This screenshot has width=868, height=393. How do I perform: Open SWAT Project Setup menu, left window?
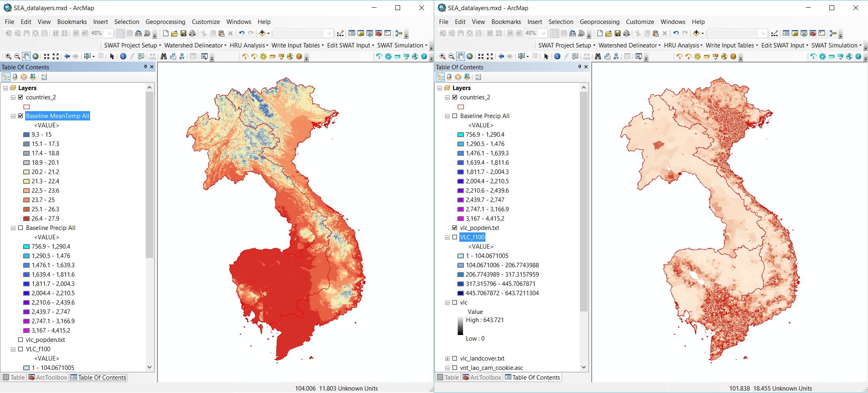click(x=132, y=45)
